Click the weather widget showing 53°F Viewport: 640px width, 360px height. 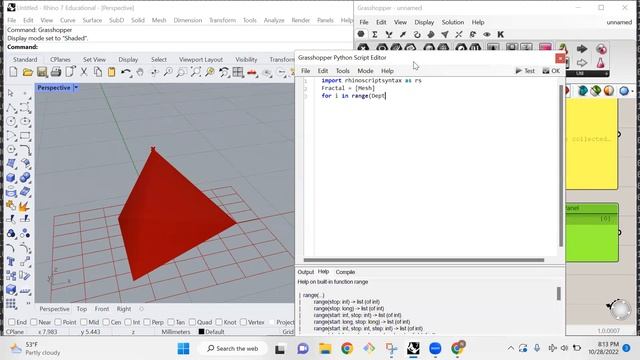[36, 348]
